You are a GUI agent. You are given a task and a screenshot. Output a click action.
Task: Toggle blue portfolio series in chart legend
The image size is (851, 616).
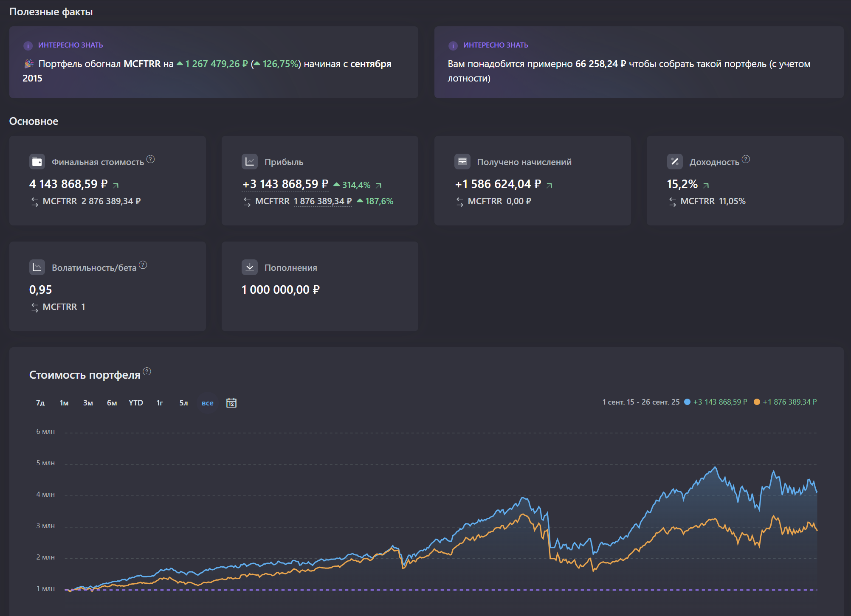coord(687,402)
